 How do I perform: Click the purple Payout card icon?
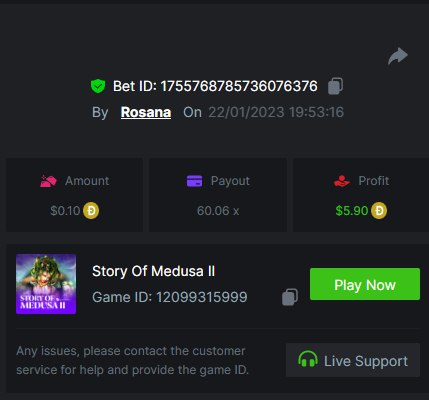(x=194, y=181)
